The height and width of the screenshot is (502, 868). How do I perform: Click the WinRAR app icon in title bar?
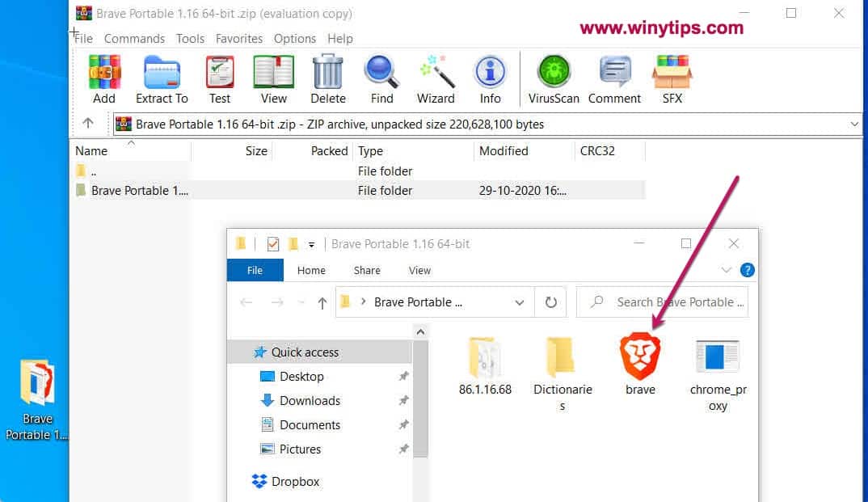pyautogui.click(x=84, y=13)
